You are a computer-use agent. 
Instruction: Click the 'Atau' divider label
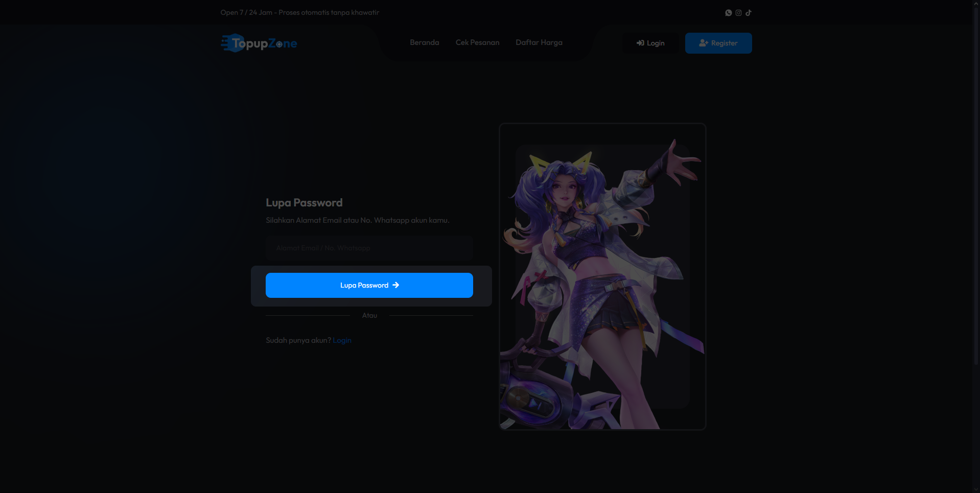(369, 315)
